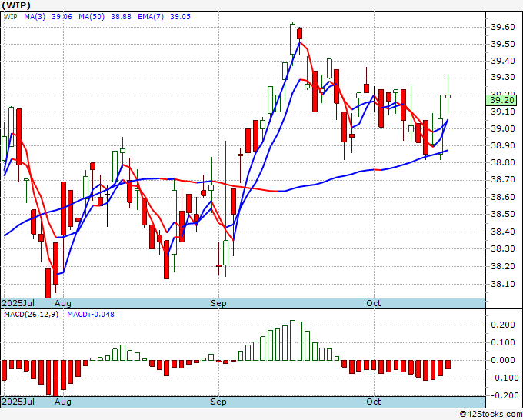The width and height of the screenshot is (523, 420).
Task: Click the 0.000 MACD axis label
Action: pos(505,360)
